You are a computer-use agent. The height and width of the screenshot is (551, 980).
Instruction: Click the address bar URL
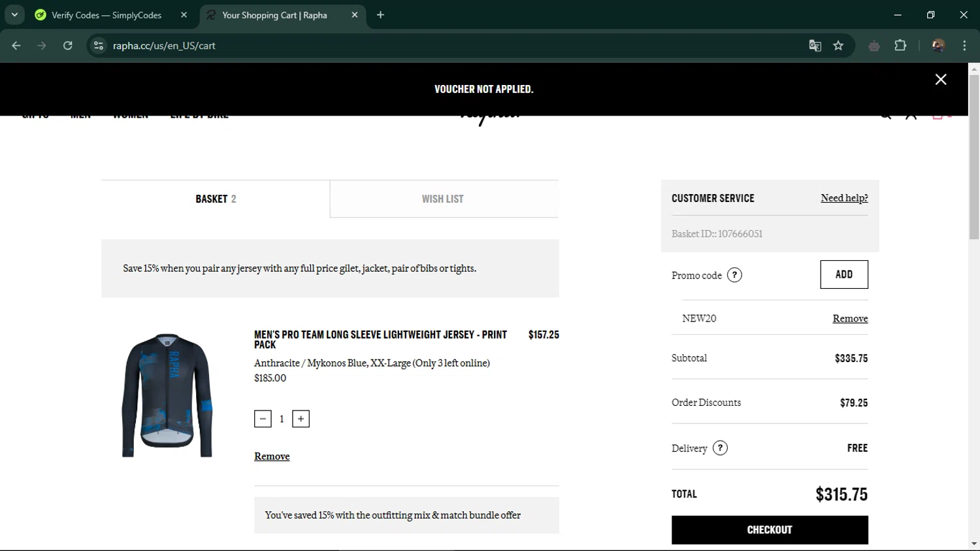164,46
